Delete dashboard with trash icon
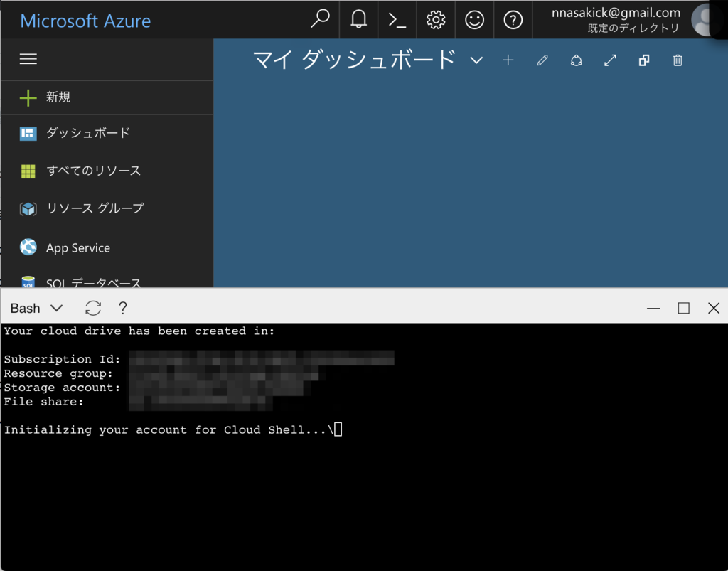The width and height of the screenshot is (728, 571). [x=678, y=60]
